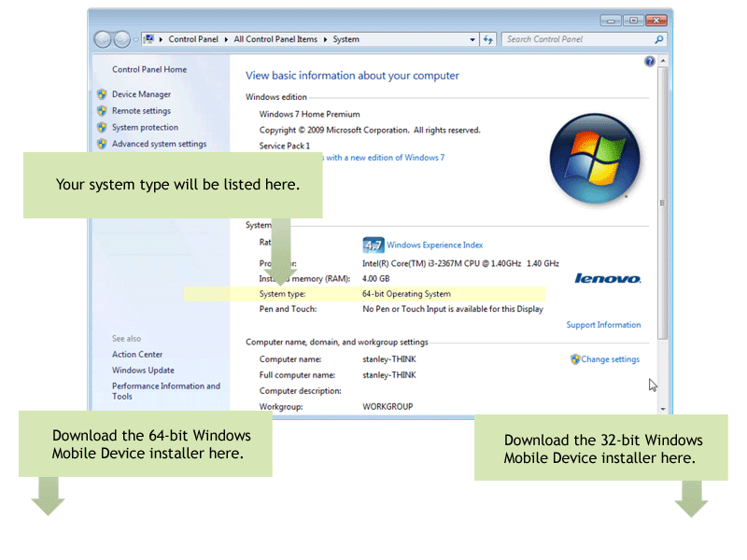Click the 4.00 GB memory value

click(376, 278)
